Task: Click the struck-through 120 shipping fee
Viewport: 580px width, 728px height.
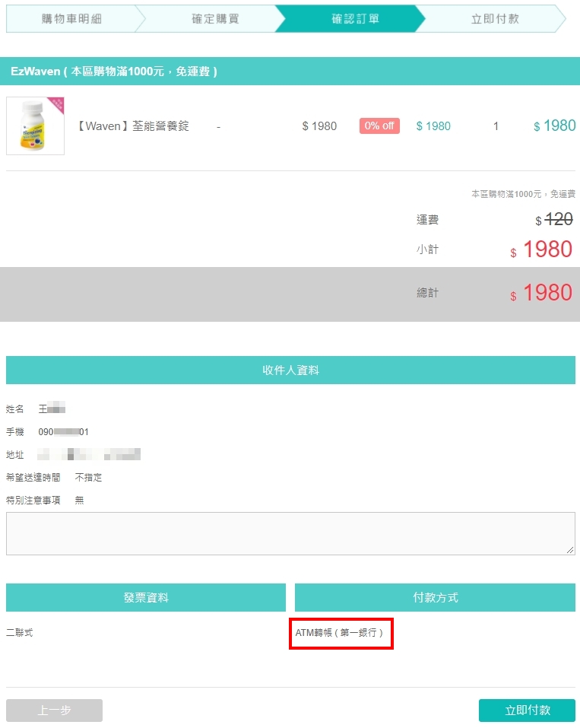Action: (x=559, y=218)
